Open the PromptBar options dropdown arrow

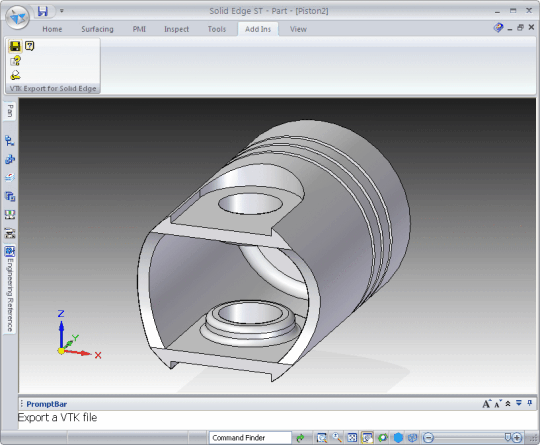point(519,403)
